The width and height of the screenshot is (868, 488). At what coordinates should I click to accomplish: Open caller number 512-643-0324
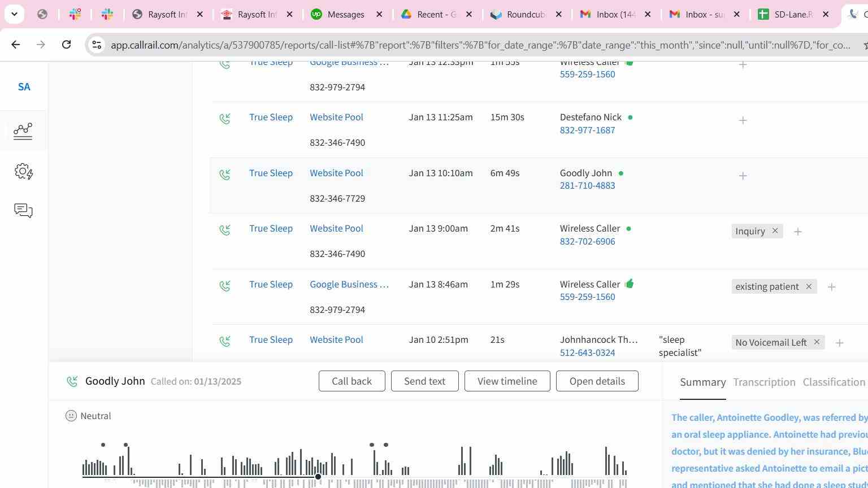[x=587, y=352]
